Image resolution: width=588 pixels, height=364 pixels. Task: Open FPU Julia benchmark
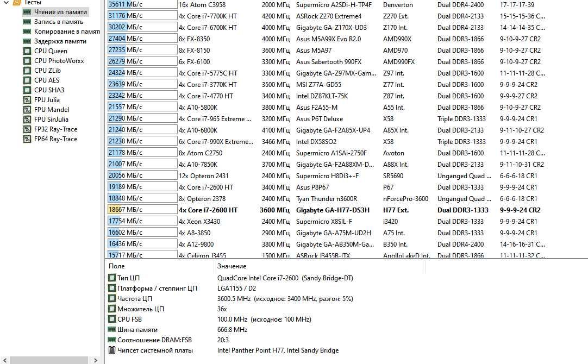click(47, 100)
